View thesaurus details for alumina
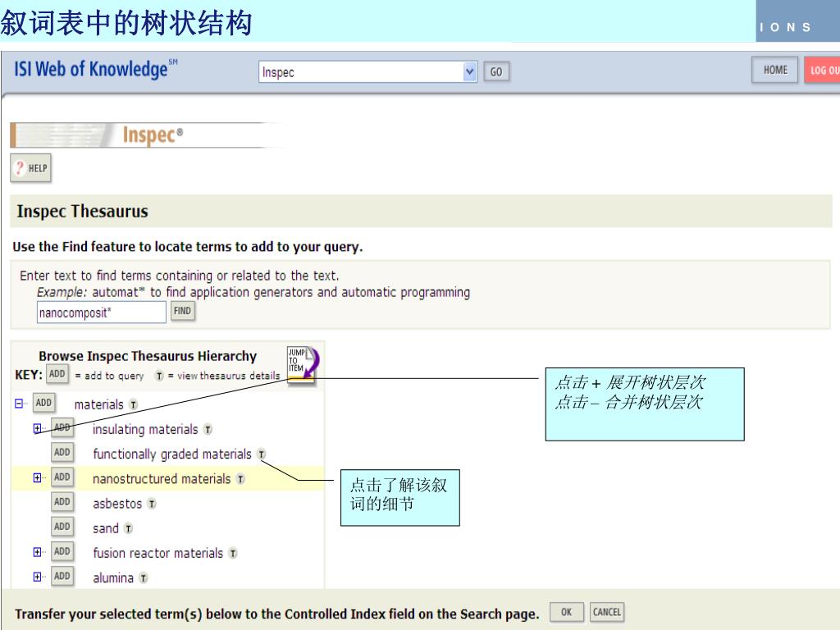This screenshot has width=840, height=630. pyautogui.click(x=143, y=577)
